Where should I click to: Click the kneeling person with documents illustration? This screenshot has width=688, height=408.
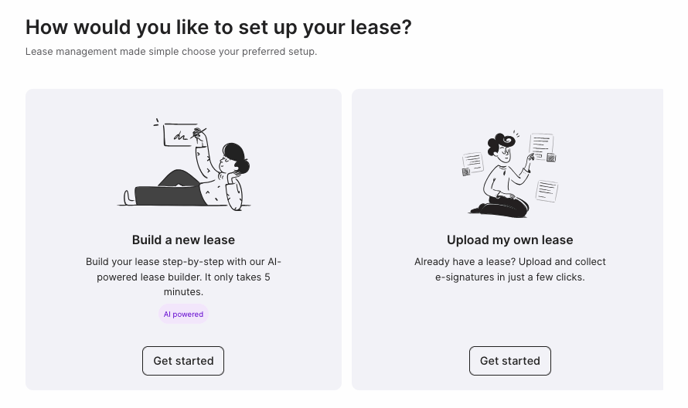pyautogui.click(x=510, y=174)
